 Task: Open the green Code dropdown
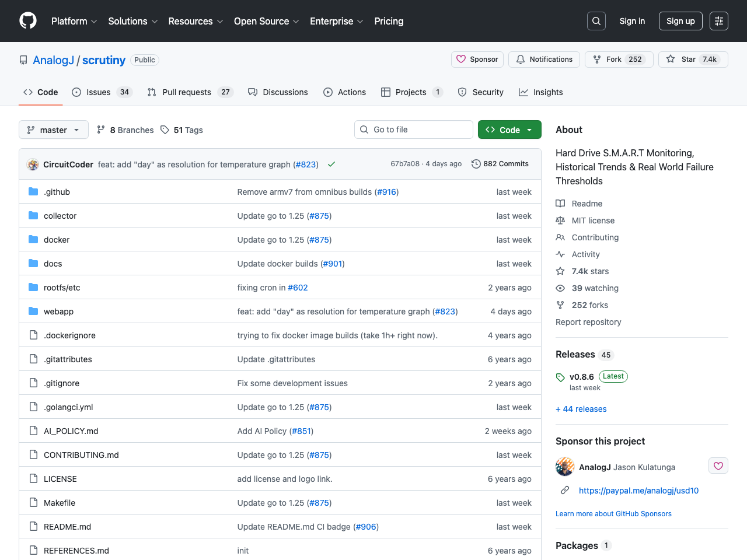pos(509,129)
